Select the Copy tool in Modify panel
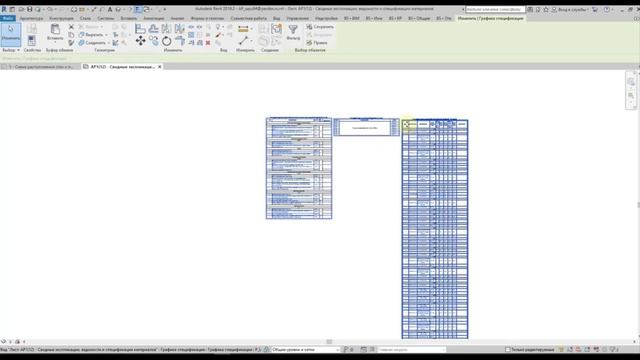The height and width of the screenshot is (360, 640). 153,40
